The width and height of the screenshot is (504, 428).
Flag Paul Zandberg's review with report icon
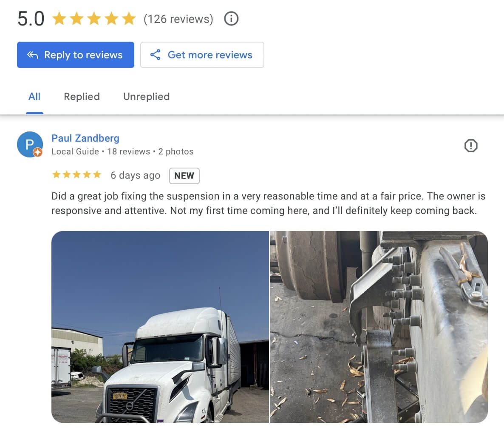[470, 146]
